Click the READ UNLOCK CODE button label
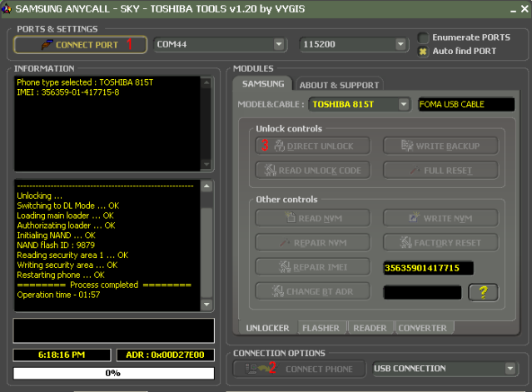532x392 pixels. pos(320,171)
